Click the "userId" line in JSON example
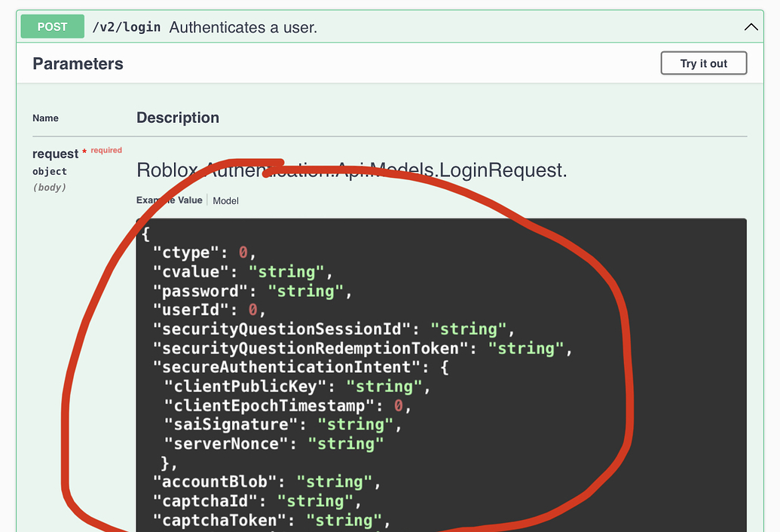 click(x=209, y=310)
